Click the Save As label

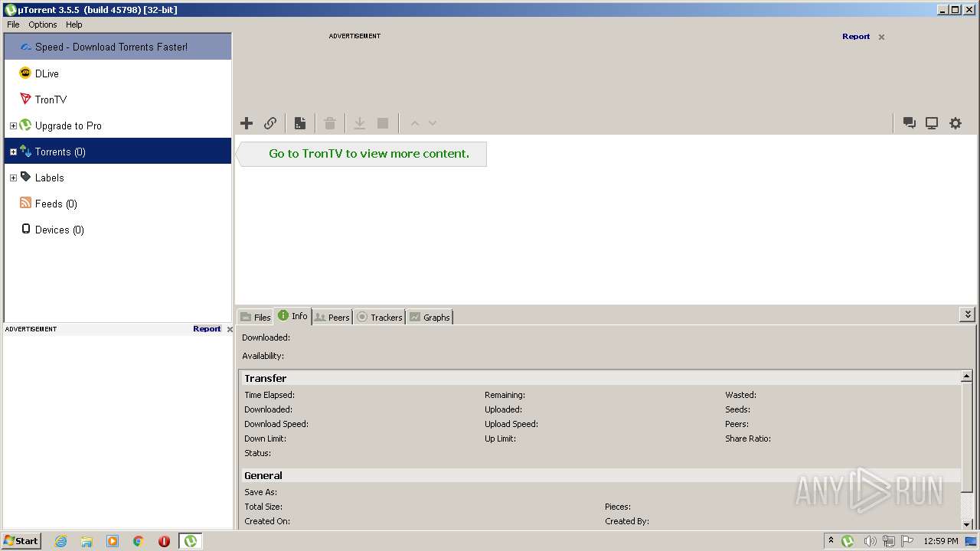[x=260, y=492]
